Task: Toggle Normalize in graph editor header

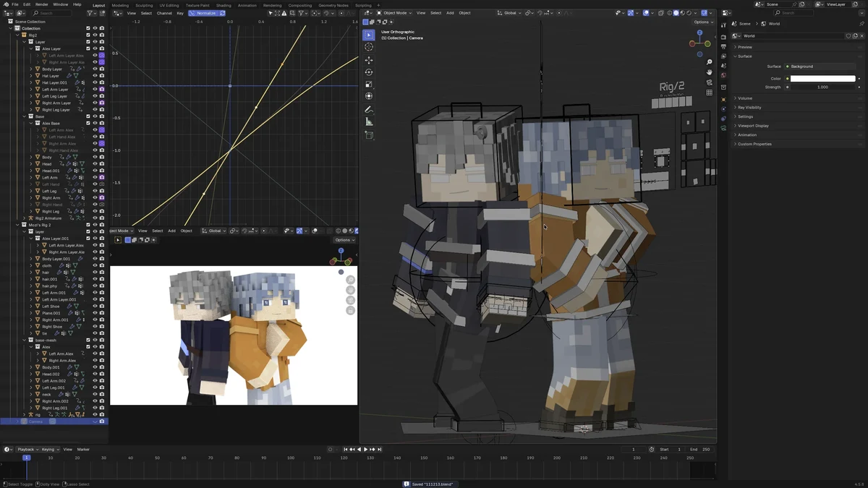Action: coord(203,13)
